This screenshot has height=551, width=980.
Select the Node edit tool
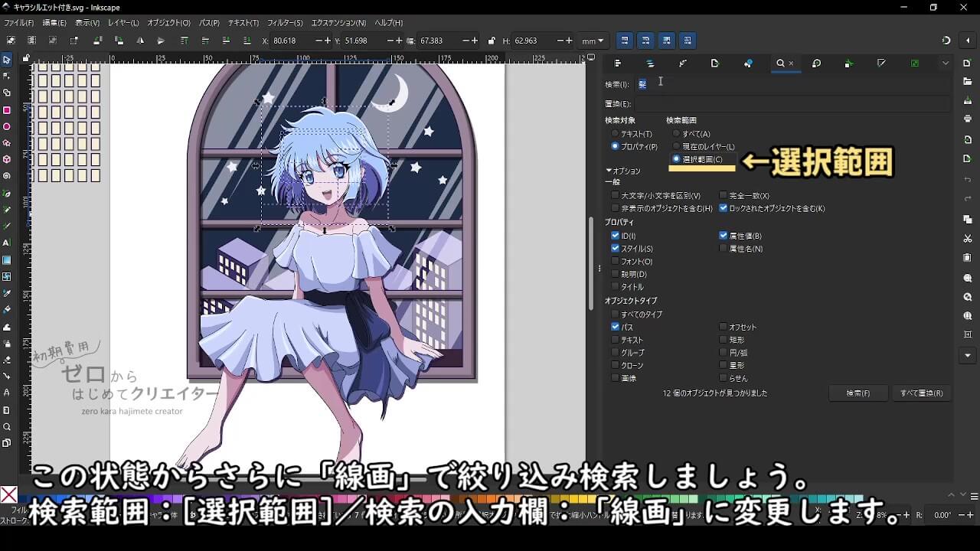point(7,76)
